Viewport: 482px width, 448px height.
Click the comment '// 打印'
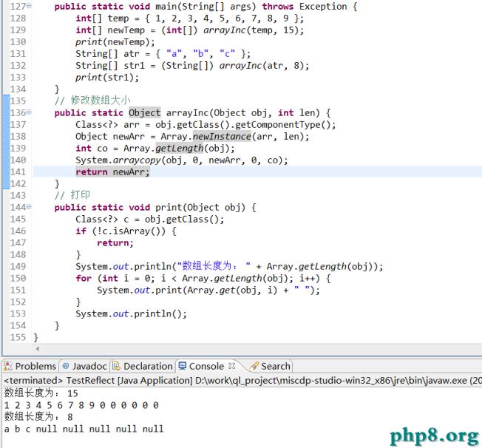(x=72, y=195)
